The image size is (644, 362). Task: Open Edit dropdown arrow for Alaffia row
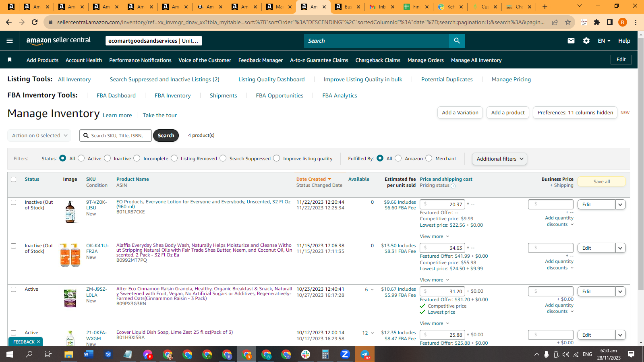620,248
